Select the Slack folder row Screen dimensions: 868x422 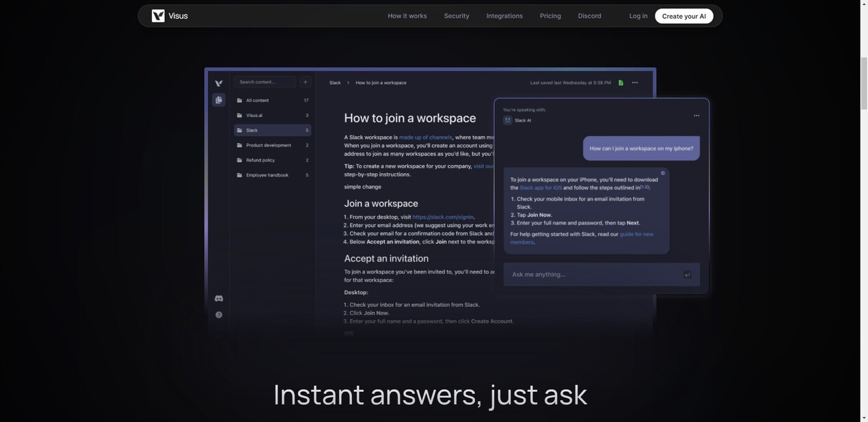point(273,130)
